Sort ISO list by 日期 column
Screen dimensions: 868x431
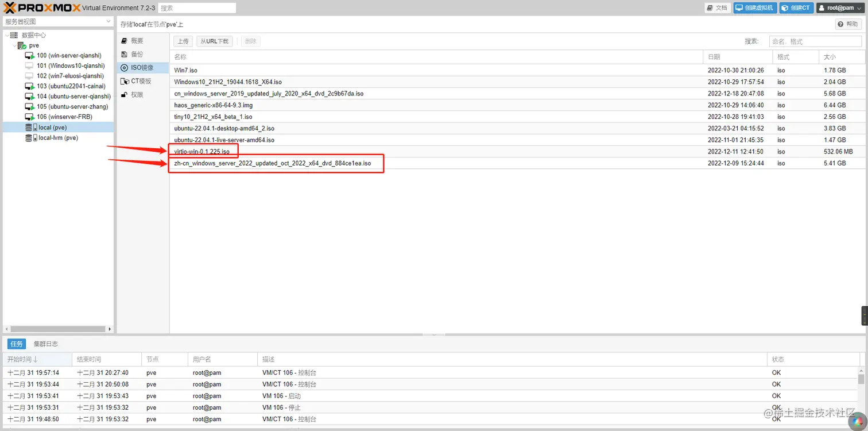pyautogui.click(x=738, y=57)
